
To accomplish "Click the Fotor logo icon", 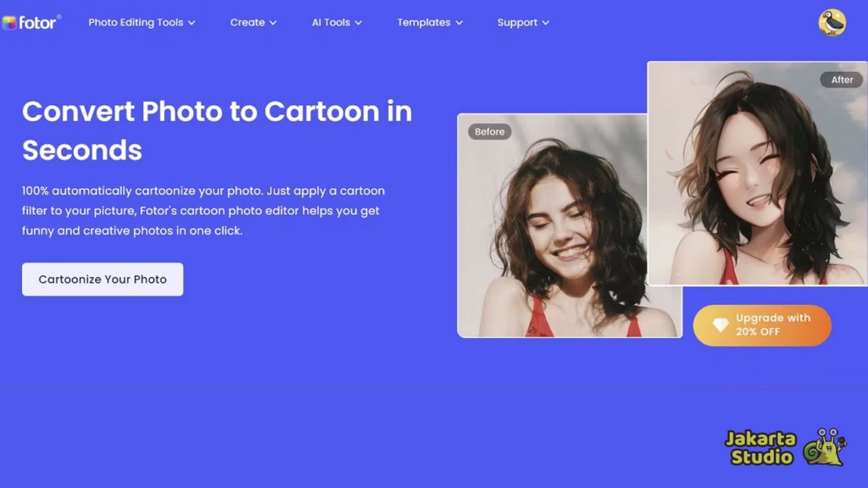I will click(x=8, y=23).
